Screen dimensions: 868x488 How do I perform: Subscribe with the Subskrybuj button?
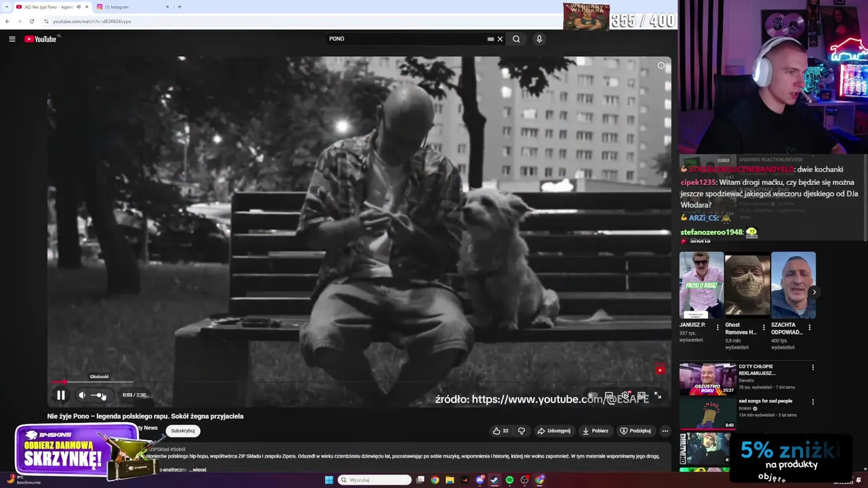tap(182, 430)
